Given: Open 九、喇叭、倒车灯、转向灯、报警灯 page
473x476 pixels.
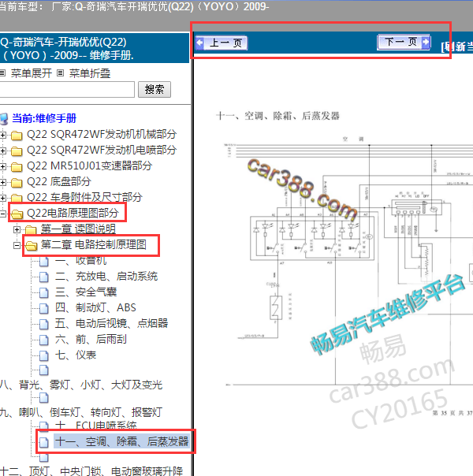Looking at the screenshot, I should (x=81, y=412).
